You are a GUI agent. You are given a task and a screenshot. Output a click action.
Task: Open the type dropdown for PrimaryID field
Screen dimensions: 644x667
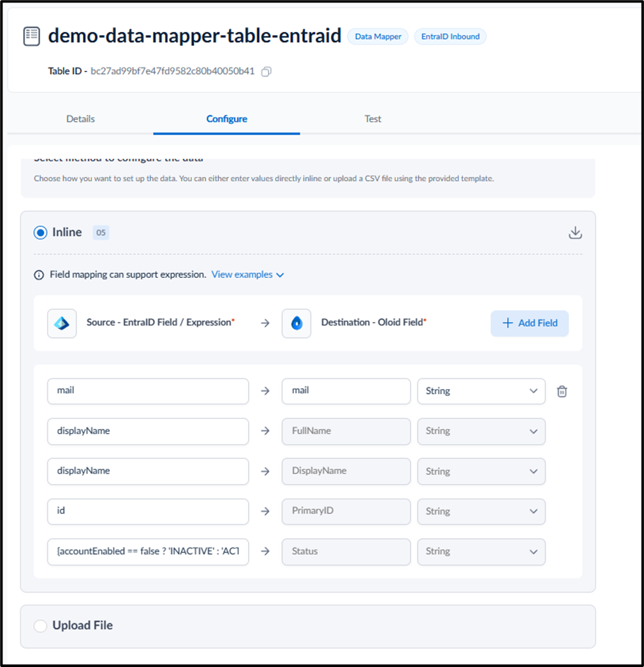pyautogui.click(x=481, y=511)
